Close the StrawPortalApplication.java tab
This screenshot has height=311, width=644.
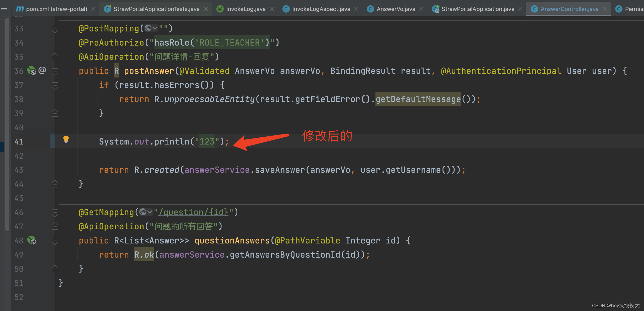(x=520, y=9)
